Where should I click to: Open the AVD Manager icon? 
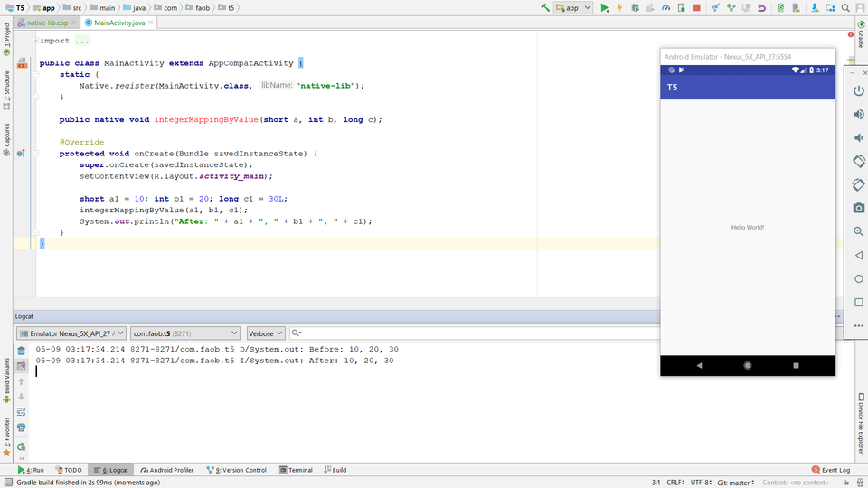tap(796, 8)
